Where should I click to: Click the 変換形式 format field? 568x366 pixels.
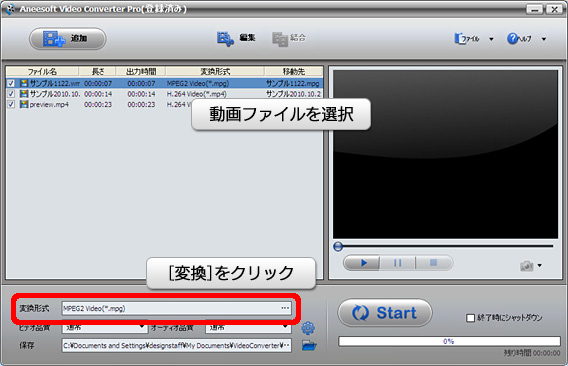176,308
